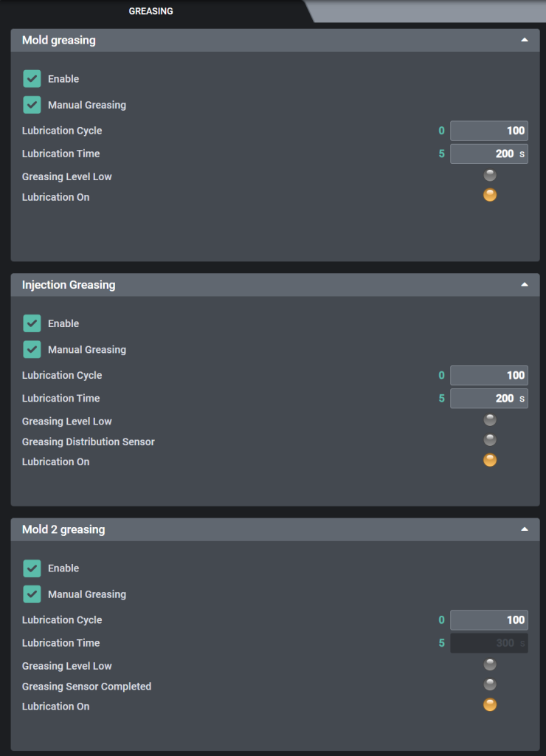Click Mold 2 Greasing Sensor Completed indicator
Image resolution: width=546 pixels, height=756 pixels.
tap(490, 684)
